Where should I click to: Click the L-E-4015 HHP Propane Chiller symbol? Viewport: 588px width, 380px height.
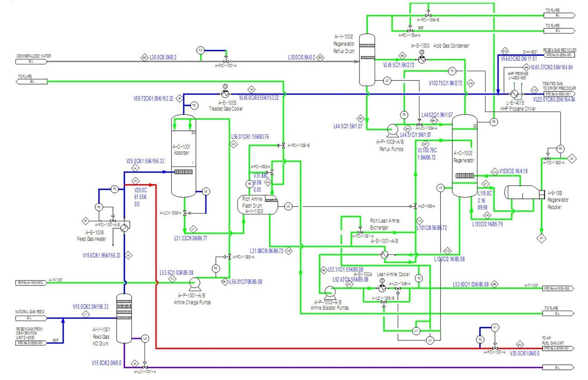click(514, 94)
